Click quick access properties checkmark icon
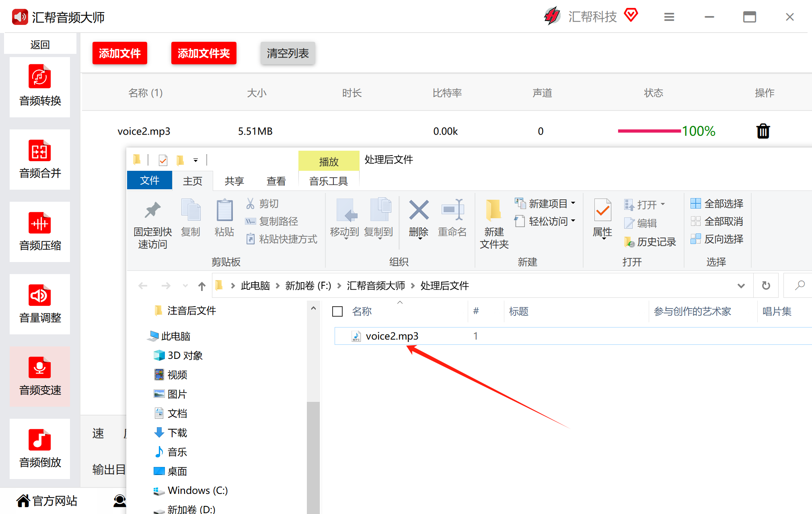Viewport: 812px width, 514px height. pos(163,160)
